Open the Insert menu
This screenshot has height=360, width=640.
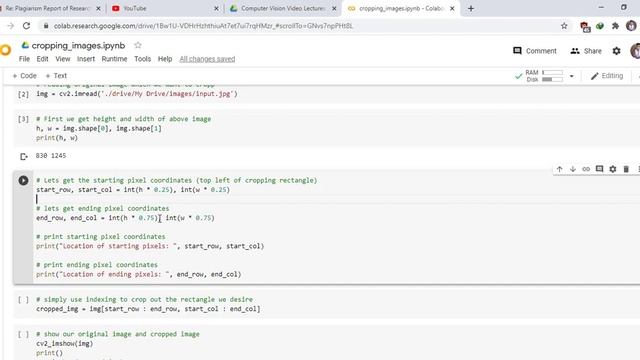pos(86,59)
